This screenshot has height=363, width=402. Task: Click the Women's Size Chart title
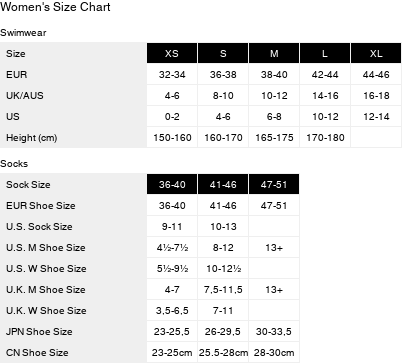click(x=55, y=7)
